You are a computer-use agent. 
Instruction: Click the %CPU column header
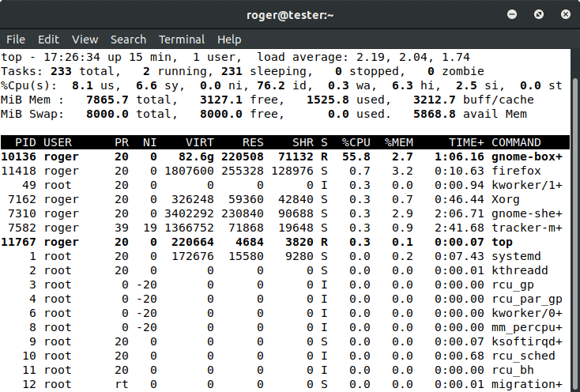pyautogui.click(x=356, y=142)
